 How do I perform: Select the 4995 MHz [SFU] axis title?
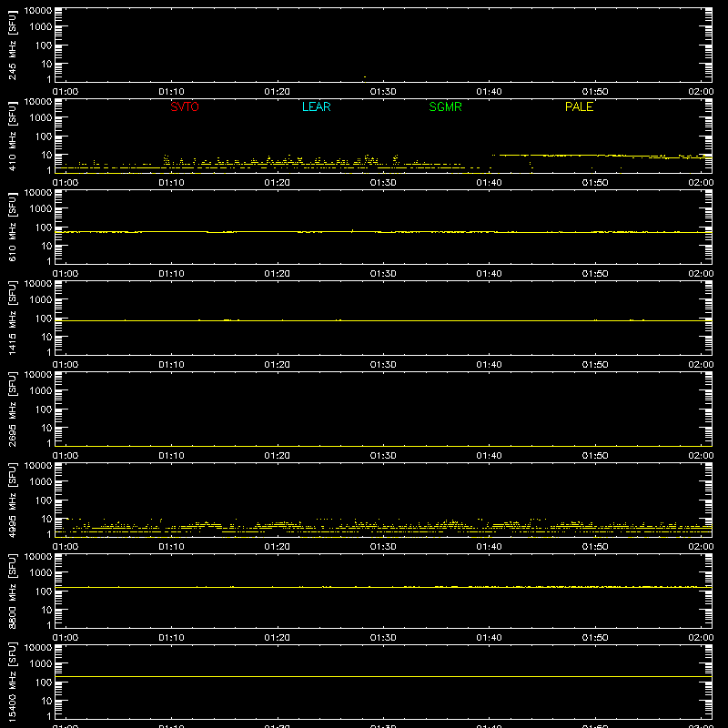pyautogui.click(x=12, y=500)
